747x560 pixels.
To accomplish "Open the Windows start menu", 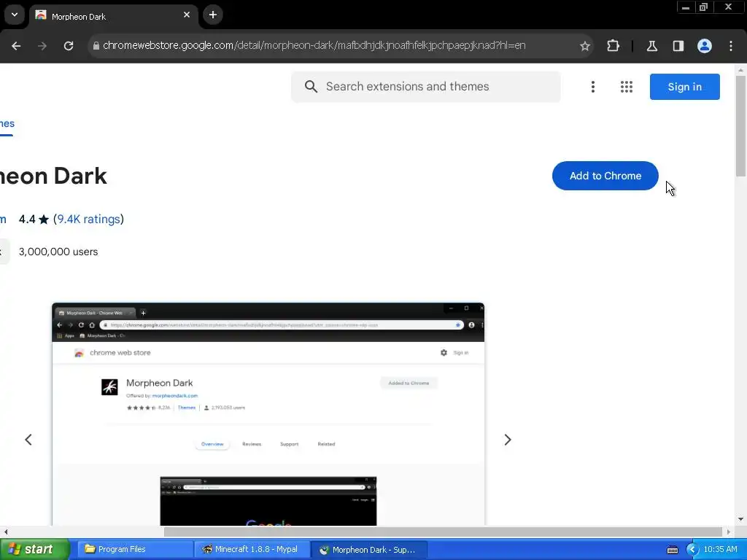I will point(34,549).
